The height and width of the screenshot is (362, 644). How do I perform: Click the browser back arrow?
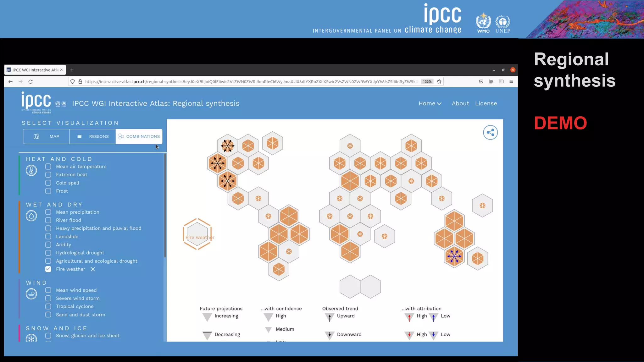(x=10, y=82)
